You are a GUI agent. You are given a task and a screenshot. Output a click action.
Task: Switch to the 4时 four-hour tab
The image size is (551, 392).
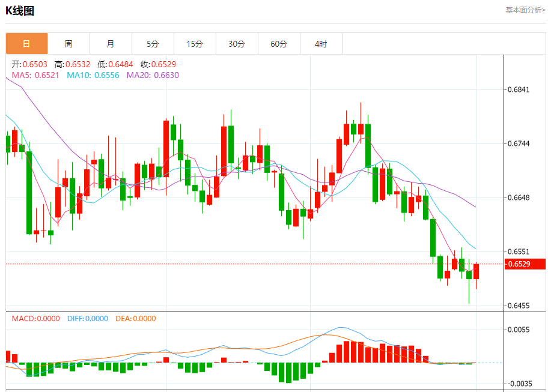tap(321, 43)
